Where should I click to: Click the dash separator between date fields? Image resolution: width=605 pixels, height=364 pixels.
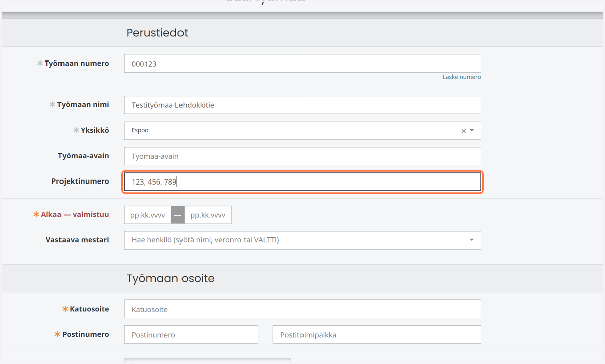177,215
